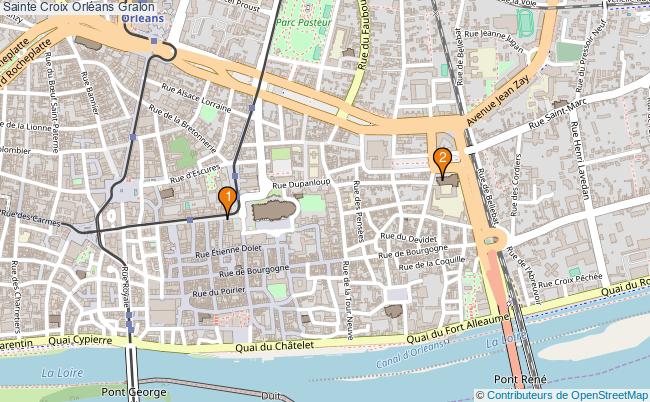This screenshot has height=402, width=650.
Task: Click the Rue Saint-Marc street label
Action: point(558,114)
